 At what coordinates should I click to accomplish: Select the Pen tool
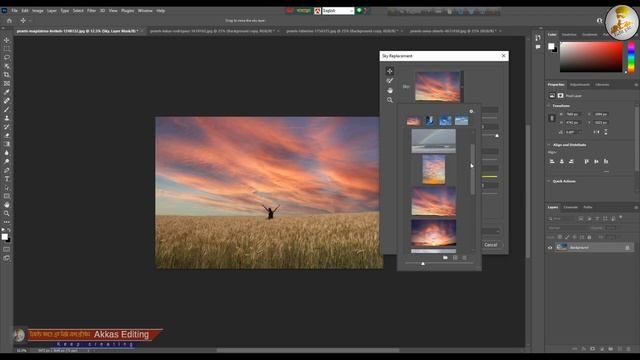coord(7,170)
